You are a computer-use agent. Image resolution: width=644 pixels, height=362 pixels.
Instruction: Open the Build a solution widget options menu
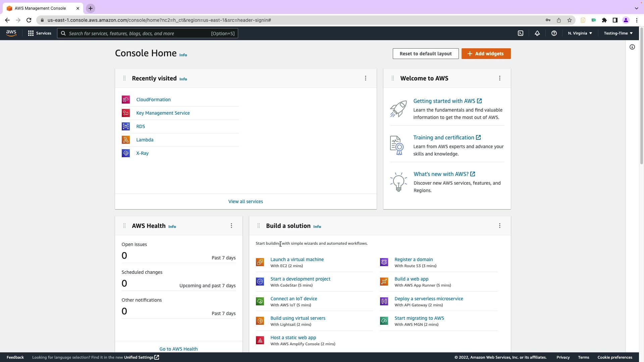pyautogui.click(x=499, y=226)
